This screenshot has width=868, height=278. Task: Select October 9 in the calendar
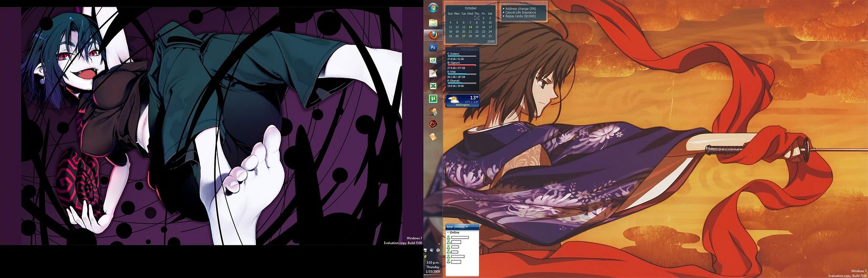[483, 23]
